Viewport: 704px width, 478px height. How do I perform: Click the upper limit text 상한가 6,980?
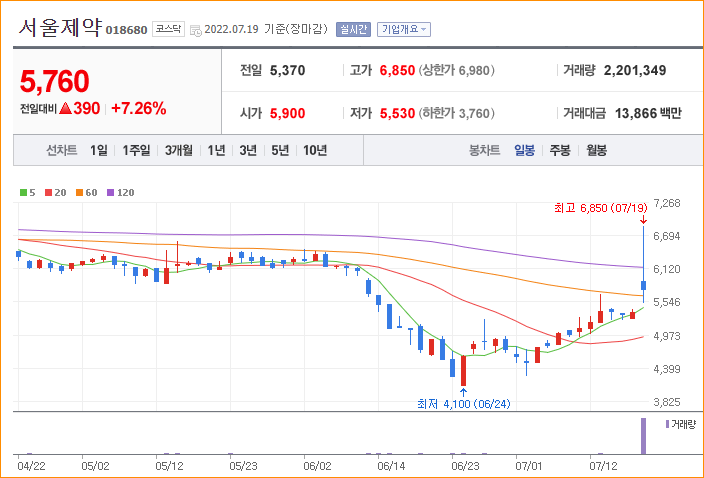point(457,70)
